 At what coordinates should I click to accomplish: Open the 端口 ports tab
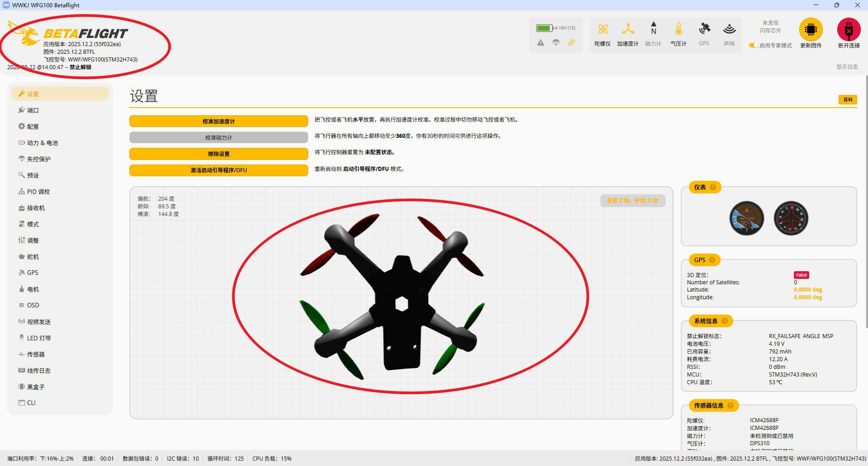(60, 110)
